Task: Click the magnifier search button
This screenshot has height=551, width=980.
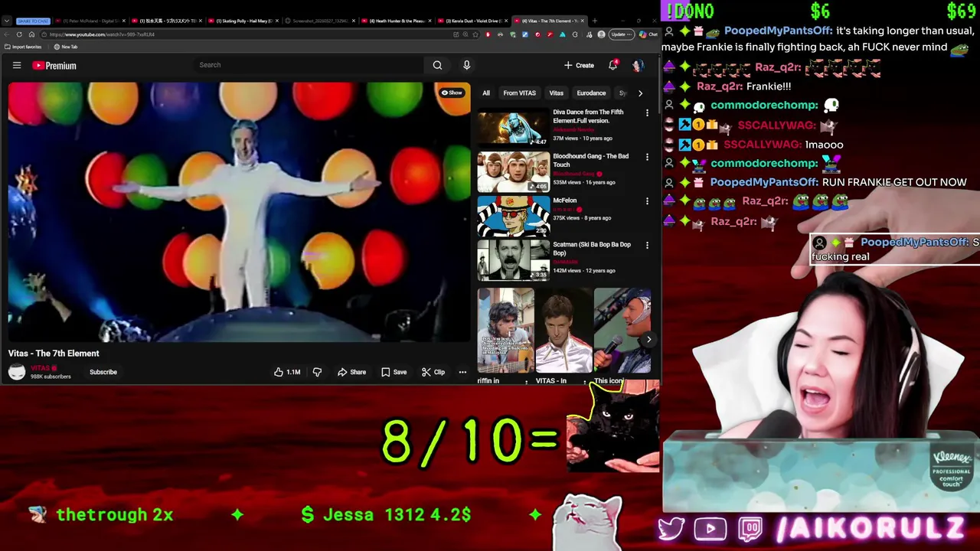Action: tap(437, 66)
